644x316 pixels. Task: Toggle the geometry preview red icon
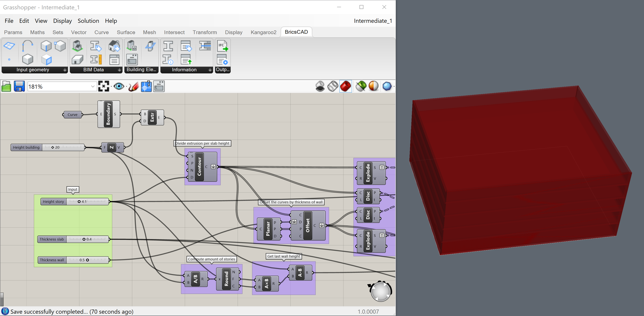click(345, 86)
